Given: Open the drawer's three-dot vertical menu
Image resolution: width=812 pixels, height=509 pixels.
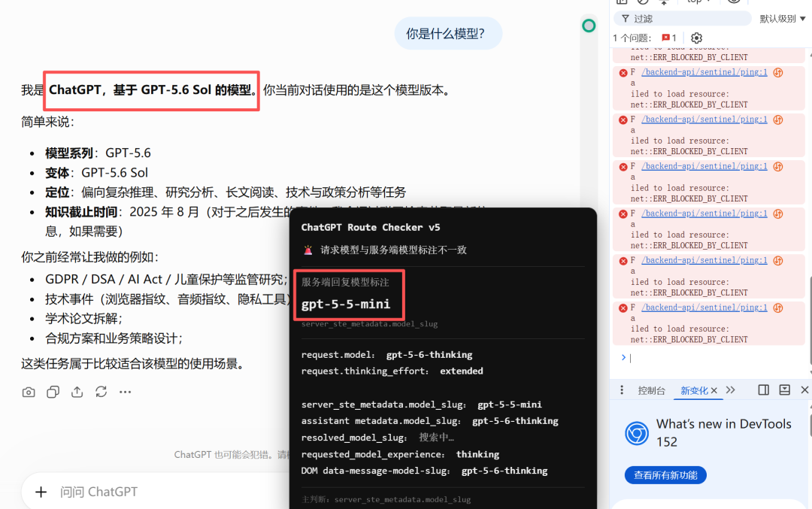Looking at the screenshot, I should (622, 390).
